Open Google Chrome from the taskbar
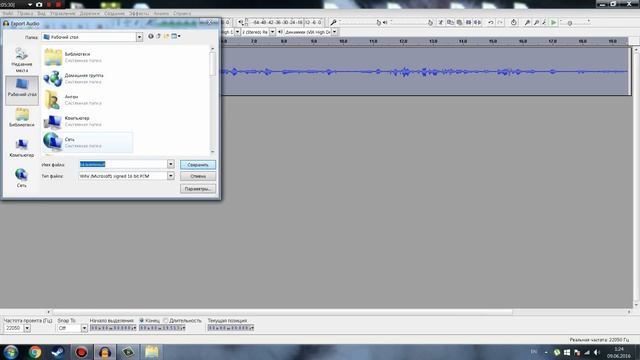This screenshot has height=360, width=640. tap(35, 352)
